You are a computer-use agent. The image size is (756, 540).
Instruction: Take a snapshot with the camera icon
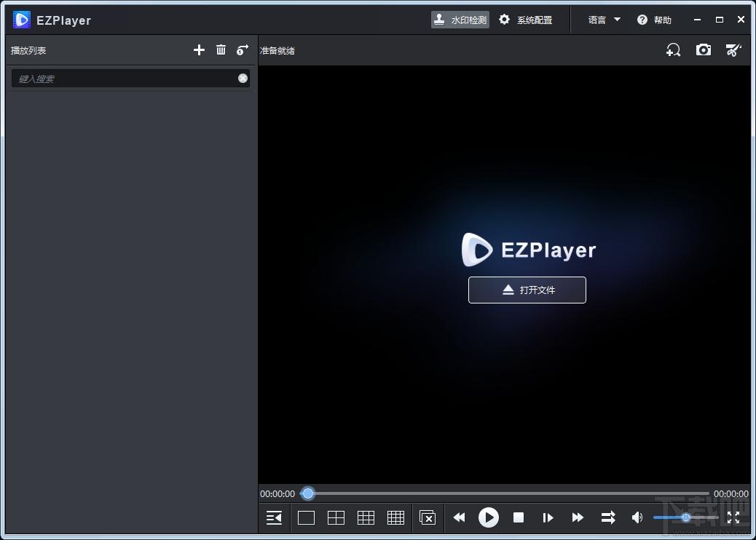[x=704, y=49]
